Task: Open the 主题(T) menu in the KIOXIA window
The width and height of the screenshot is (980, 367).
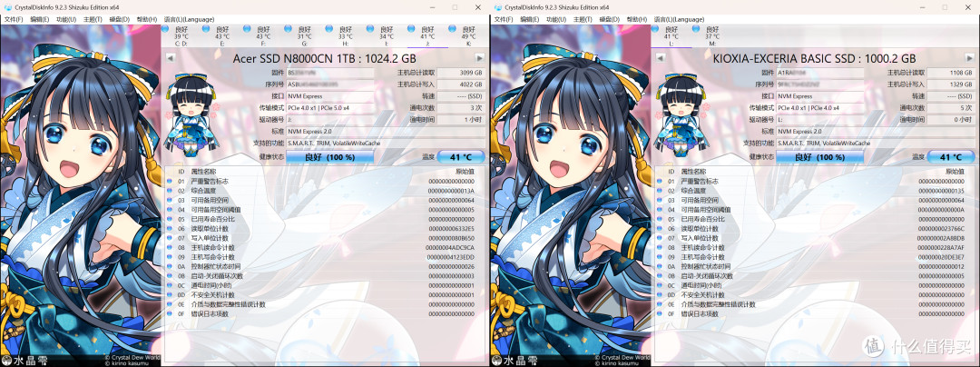Action: [x=583, y=19]
